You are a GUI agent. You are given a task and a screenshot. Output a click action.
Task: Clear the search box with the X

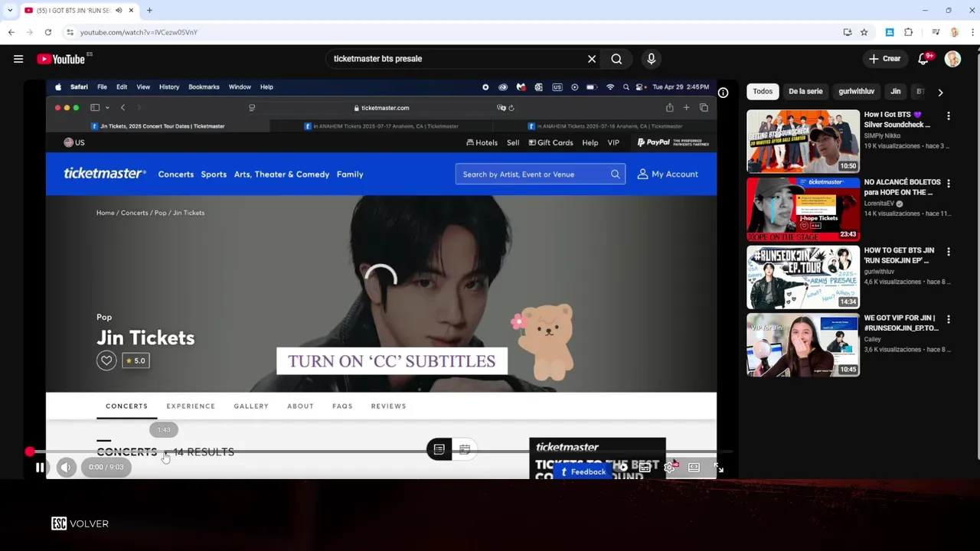coord(592,59)
